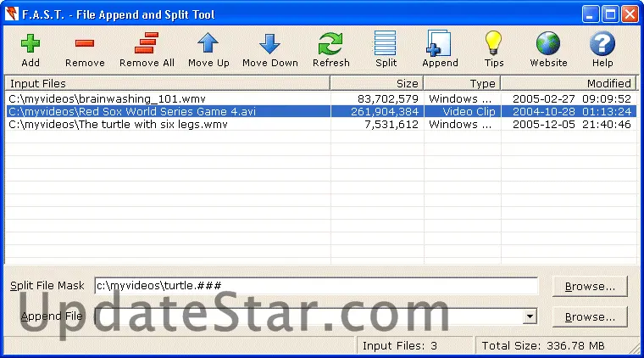This screenshot has height=358, width=644.
Task: Sort by the Input Files column header
Action: [x=168, y=83]
